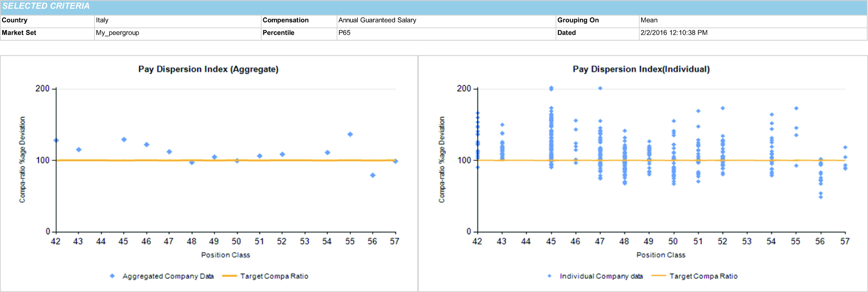The width and height of the screenshot is (868, 292).
Task: Click the '200' y-axis tick in Aggregate chart
Action: (42, 89)
